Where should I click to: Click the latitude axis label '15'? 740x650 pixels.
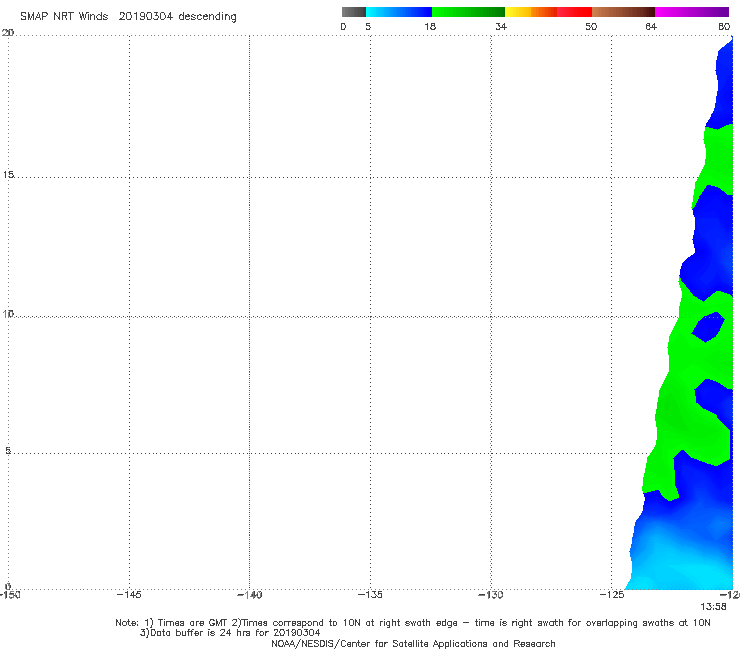click(x=8, y=175)
